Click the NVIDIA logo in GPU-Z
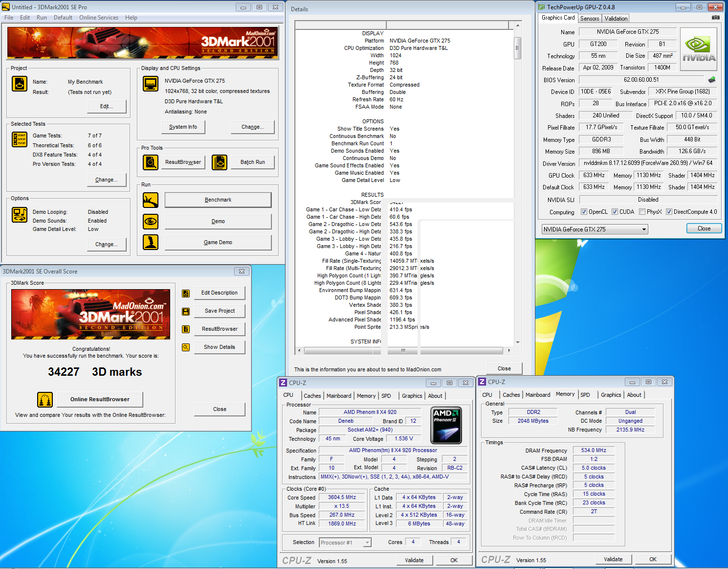The width and height of the screenshot is (728, 569). (699, 50)
